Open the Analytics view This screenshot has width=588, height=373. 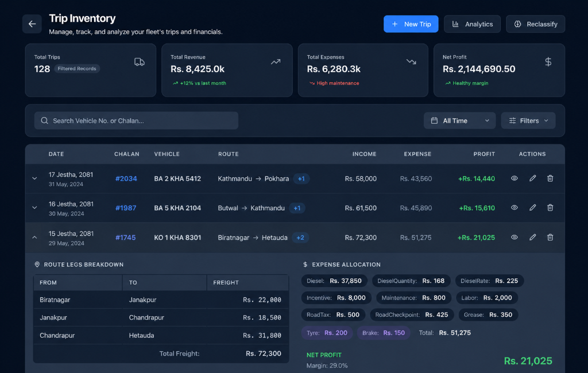(x=472, y=24)
